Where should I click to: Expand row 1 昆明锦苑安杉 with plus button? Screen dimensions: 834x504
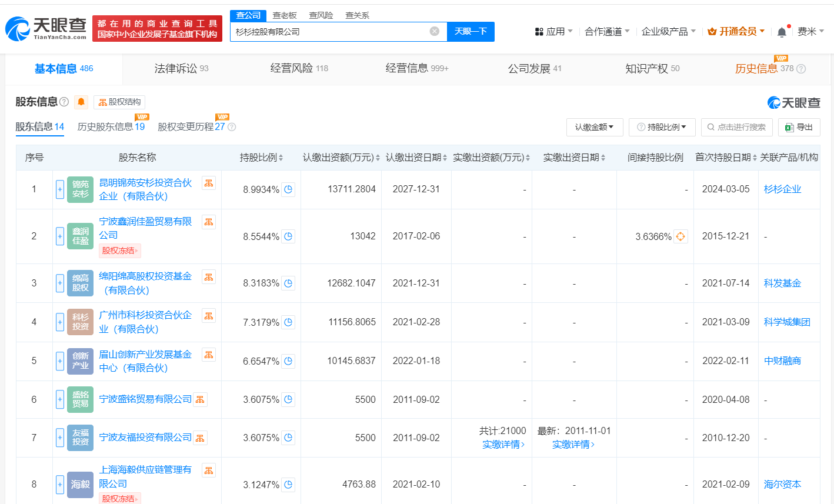click(60, 189)
